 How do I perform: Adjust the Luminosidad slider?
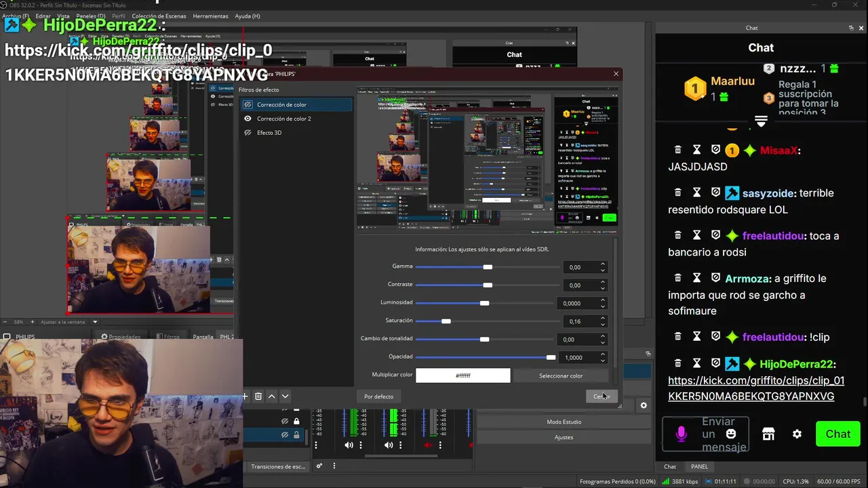coord(486,303)
